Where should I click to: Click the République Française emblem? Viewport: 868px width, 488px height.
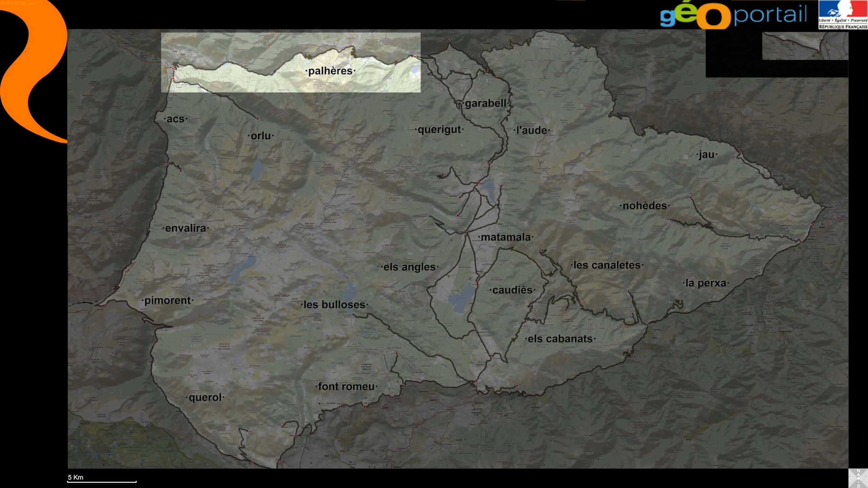click(x=843, y=15)
